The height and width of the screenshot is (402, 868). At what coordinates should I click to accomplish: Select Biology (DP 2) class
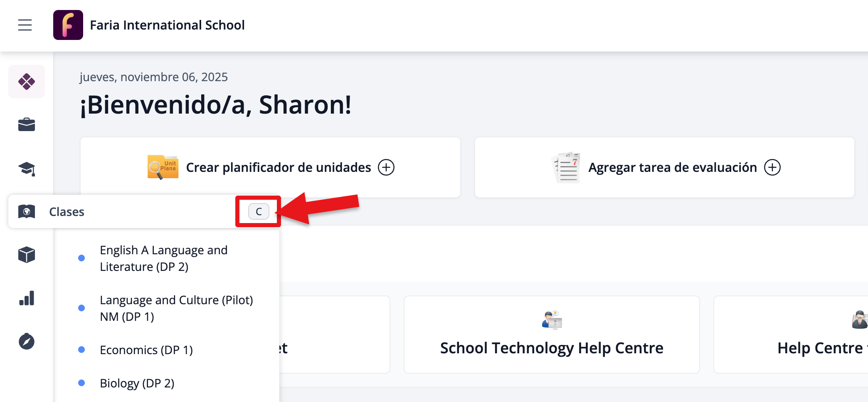tap(137, 383)
